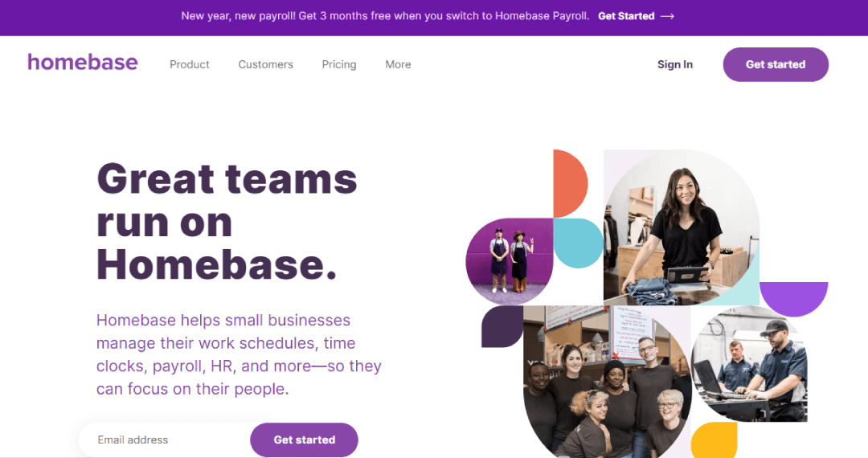Click the light blue circle shape
The height and width of the screenshot is (458, 868).
click(x=578, y=243)
